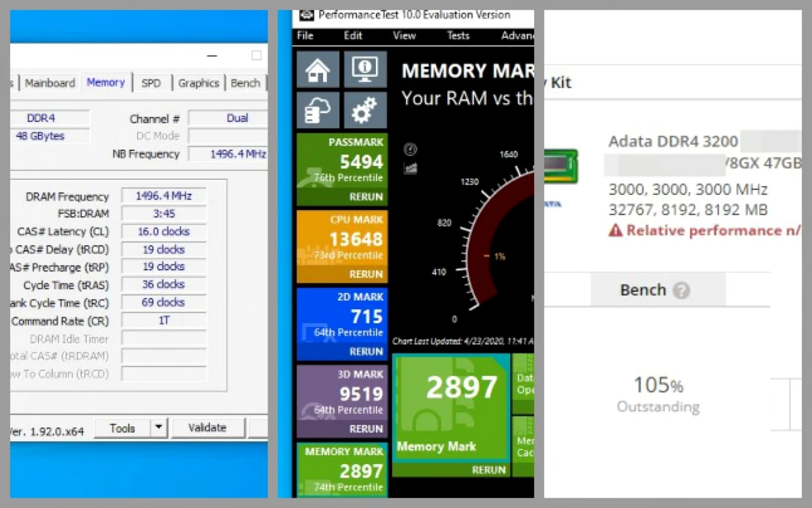This screenshot has width=812, height=508.
Task: Click the 105% Outstanding bench score
Action: (x=658, y=394)
